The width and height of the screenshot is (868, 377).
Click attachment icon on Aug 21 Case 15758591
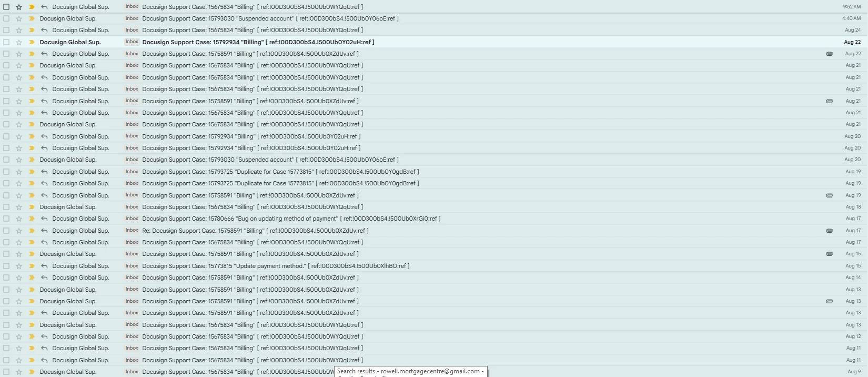(830, 101)
